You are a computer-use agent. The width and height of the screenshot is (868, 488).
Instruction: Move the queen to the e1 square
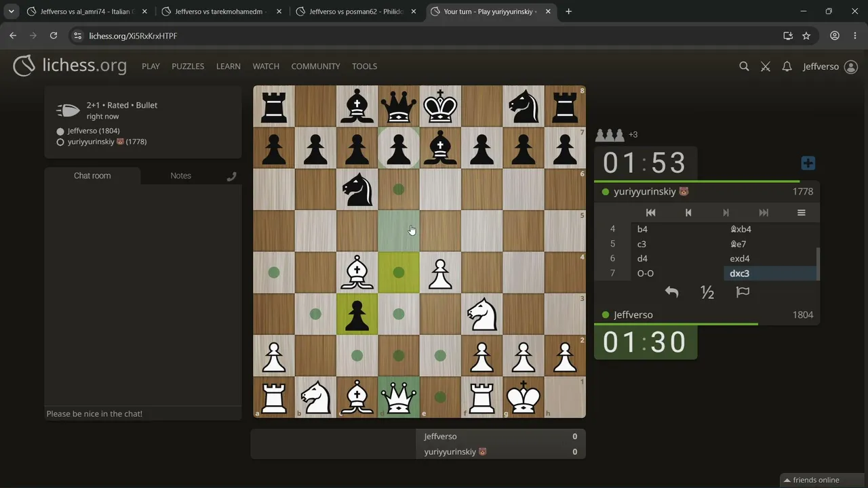pos(441,397)
